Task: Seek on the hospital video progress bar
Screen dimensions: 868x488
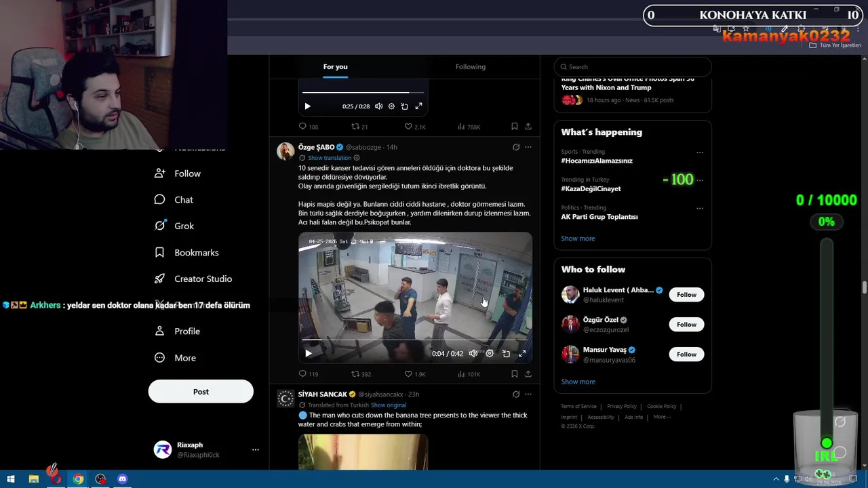Action: click(415, 340)
